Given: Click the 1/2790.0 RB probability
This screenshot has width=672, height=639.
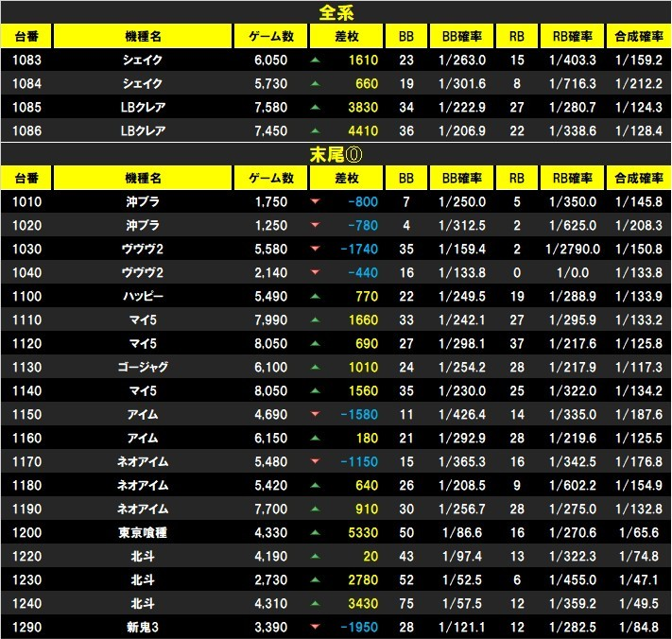Looking at the screenshot, I should click(573, 249).
